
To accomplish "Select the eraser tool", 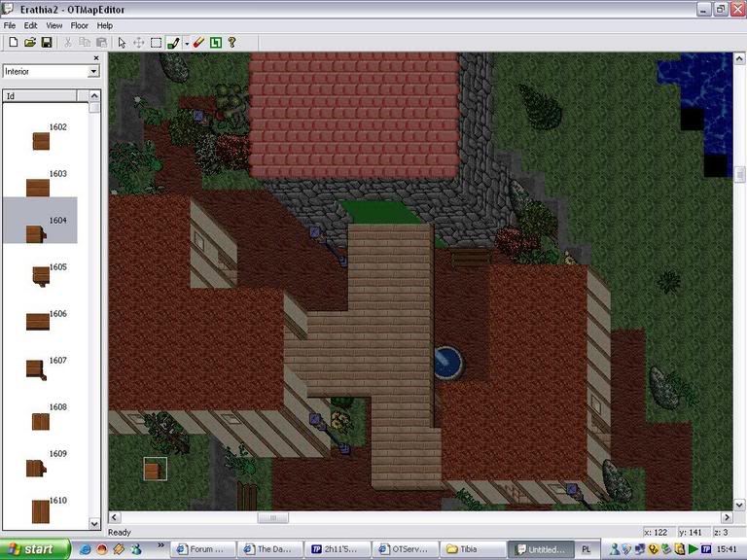I will pyautogui.click(x=198, y=43).
